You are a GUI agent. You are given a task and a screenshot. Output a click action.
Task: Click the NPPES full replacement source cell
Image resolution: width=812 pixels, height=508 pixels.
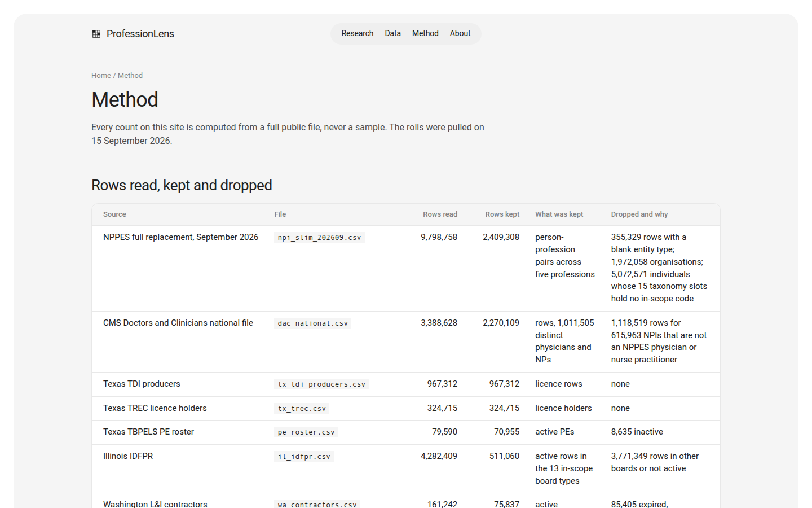click(181, 237)
